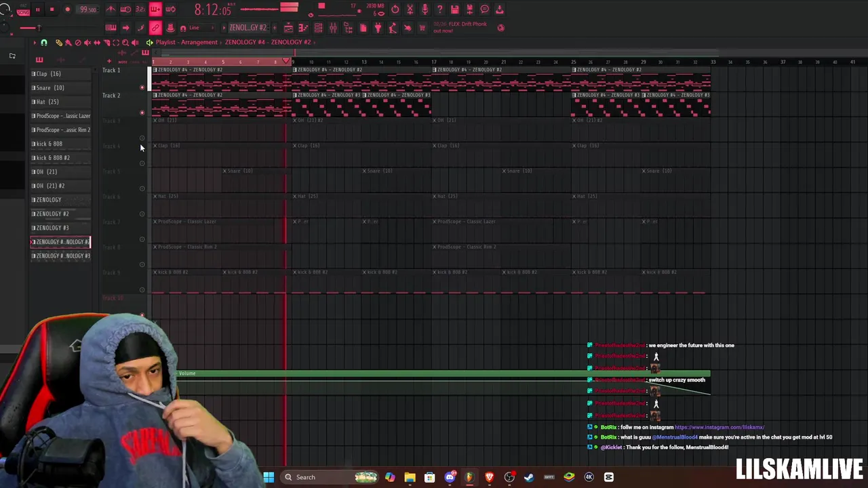The width and height of the screenshot is (868, 488).
Task: Click Playlist - Arrangement breadcrumb
Action: [x=186, y=42]
